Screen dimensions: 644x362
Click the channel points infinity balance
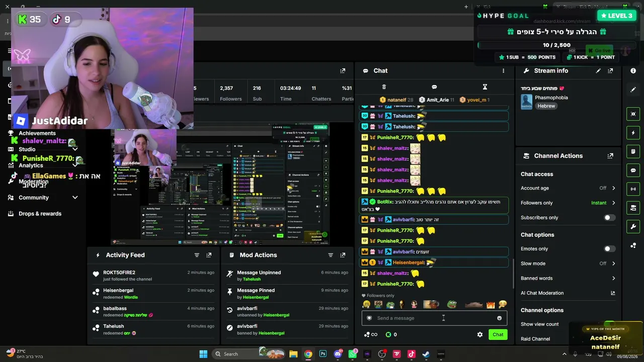click(x=370, y=335)
